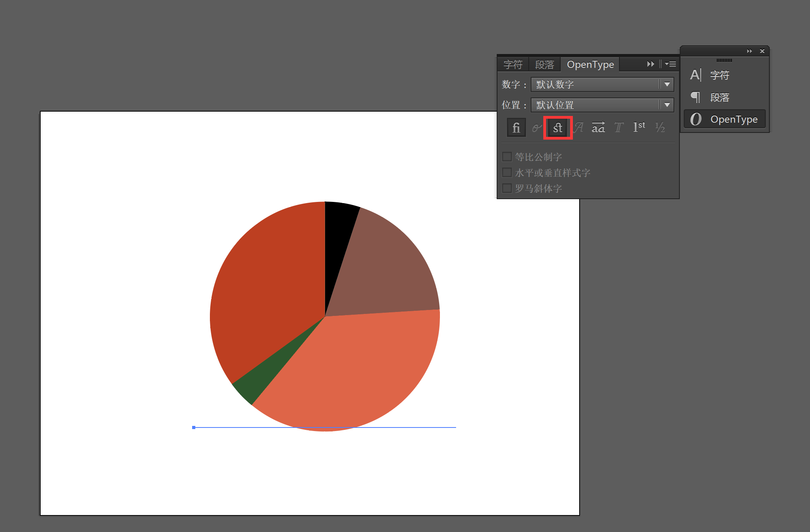Switch to the 段落 tab
Screen dimensions: 810x532
tap(544, 65)
